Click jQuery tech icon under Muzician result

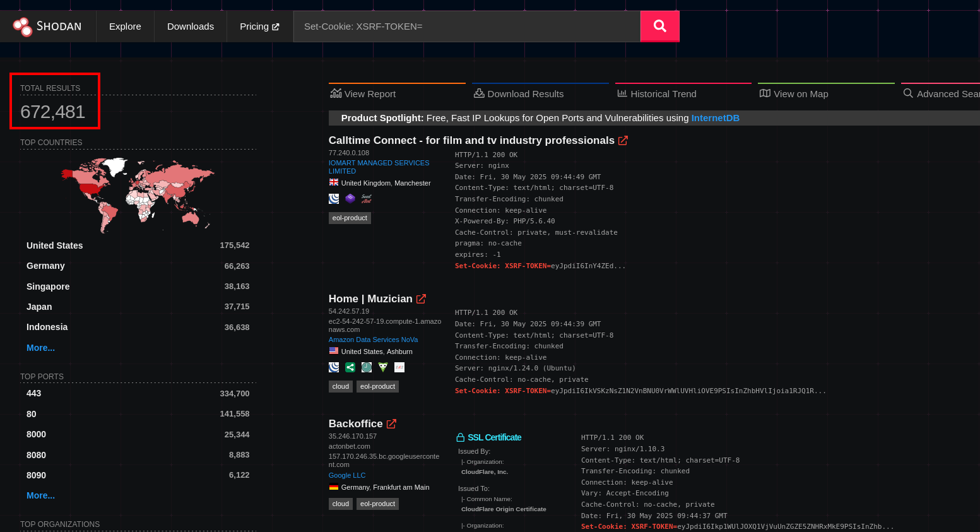pyautogui.click(x=334, y=367)
